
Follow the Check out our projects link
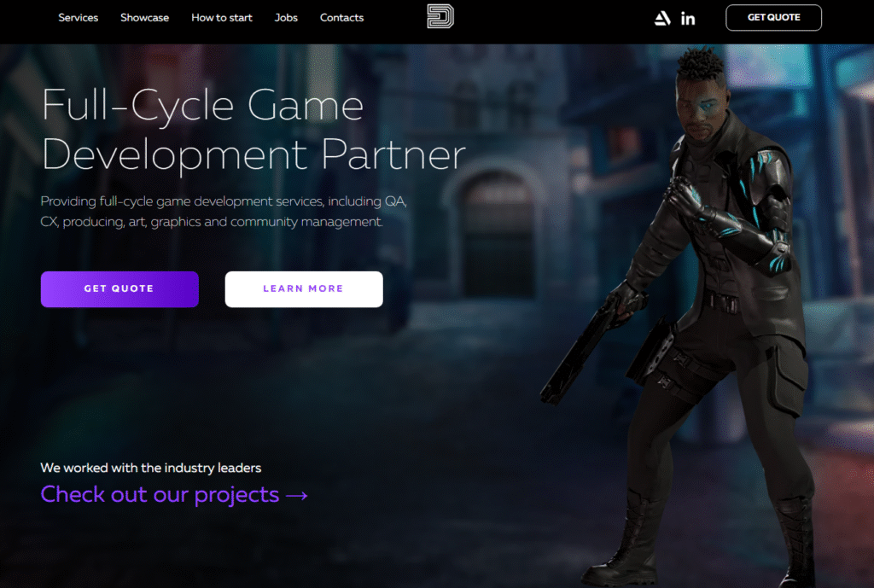tap(174, 495)
